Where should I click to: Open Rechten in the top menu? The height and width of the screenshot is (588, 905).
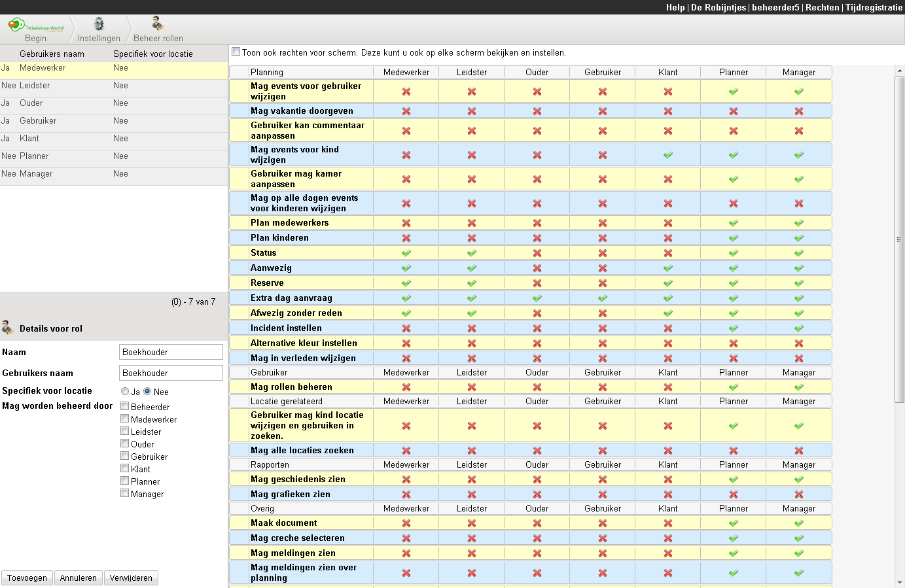822,7
